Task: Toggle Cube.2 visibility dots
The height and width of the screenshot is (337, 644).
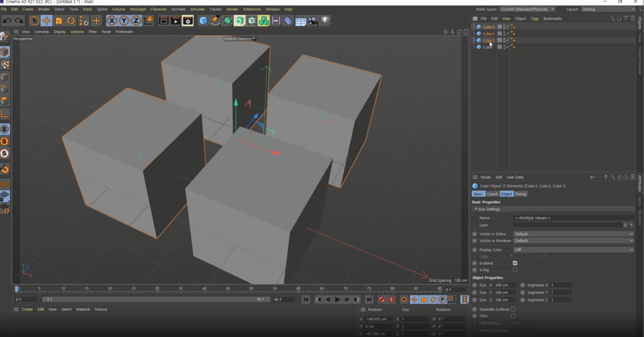Action: coord(504,33)
